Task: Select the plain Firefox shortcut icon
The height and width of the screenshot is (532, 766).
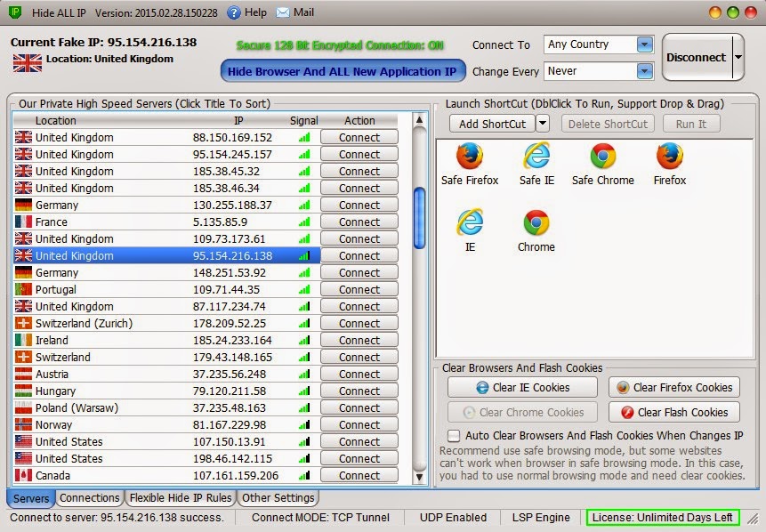Action: click(x=670, y=156)
